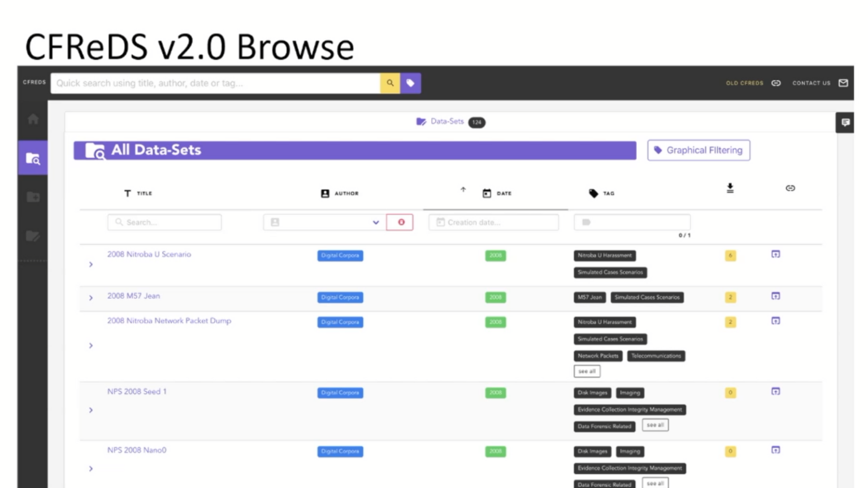Click the red author filter reset button
This screenshot has width=868, height=488.
pyautogui.click(x=400, y=223)
